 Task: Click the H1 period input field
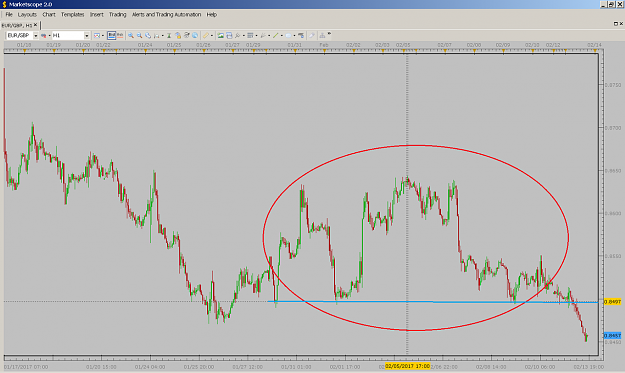tap(68, 35)
